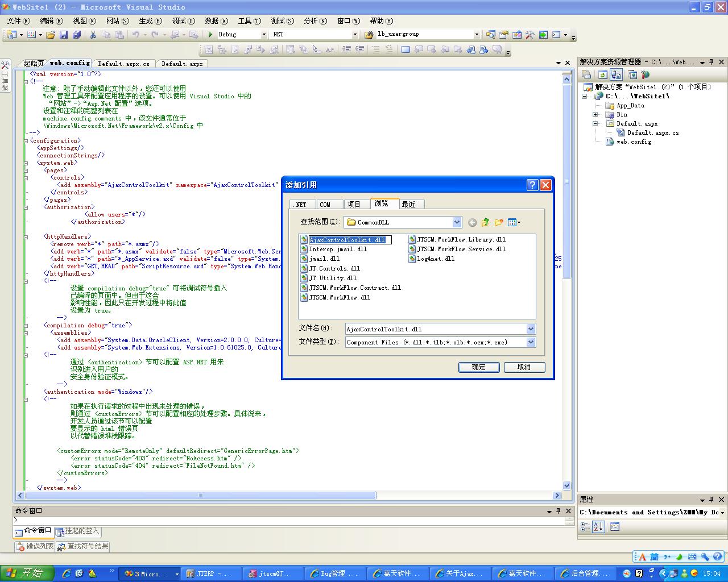Click Nest Related Files icon in Solution Explorer

(x=616, y=74)
